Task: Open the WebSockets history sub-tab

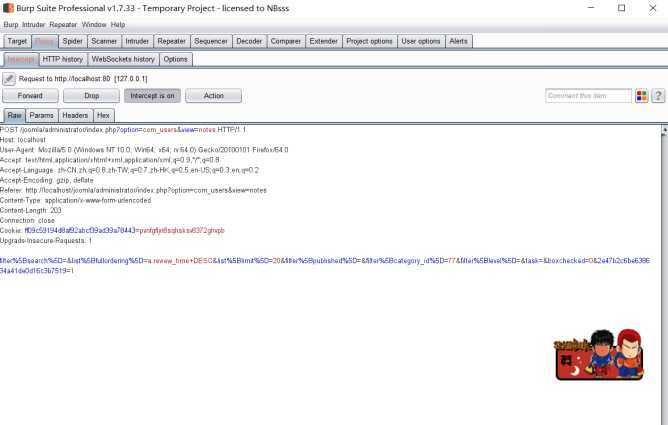Action: point(123,59)
